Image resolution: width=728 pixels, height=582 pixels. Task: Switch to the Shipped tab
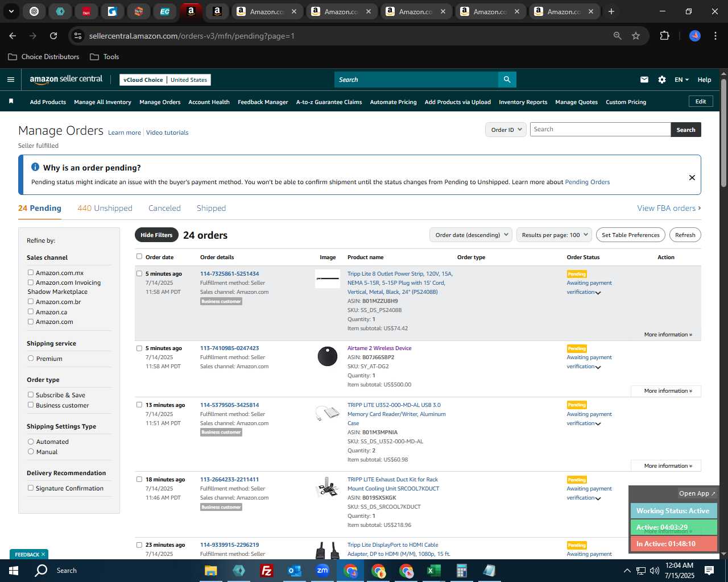click(x=211, y=208)
